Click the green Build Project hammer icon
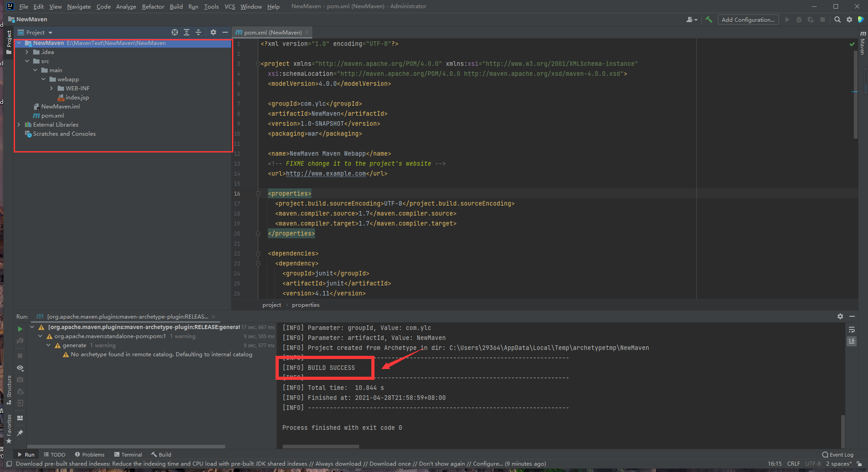Viewport: 868px width, 472px height. coord(709,20)
